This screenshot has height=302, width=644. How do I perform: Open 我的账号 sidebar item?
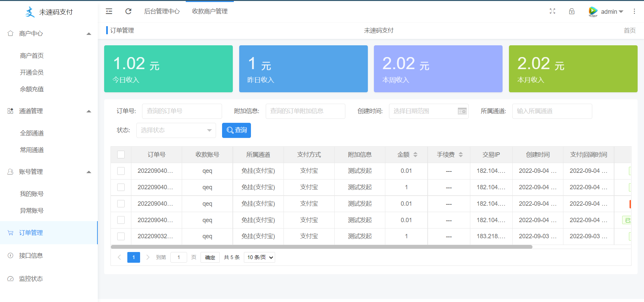[x=32, y=194]
